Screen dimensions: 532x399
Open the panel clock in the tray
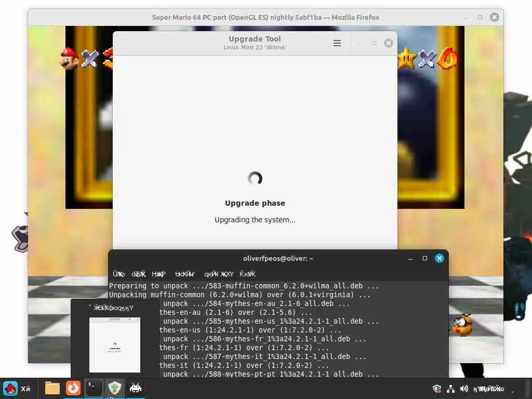coord(488,389)
